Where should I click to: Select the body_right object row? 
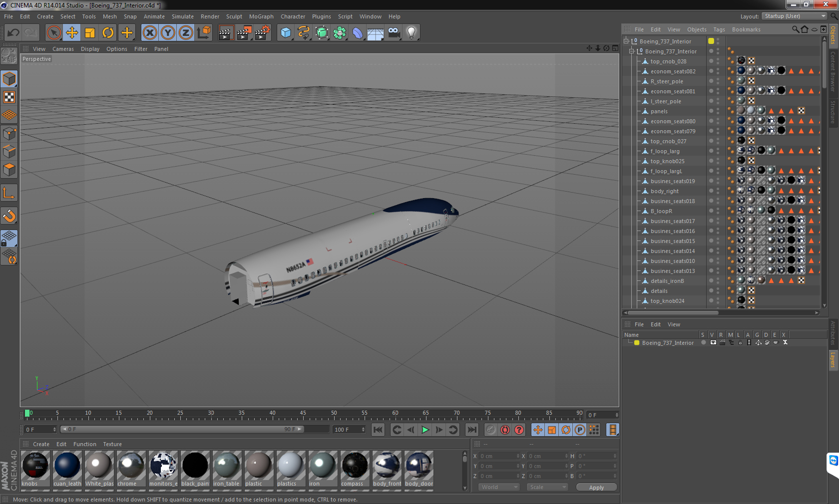(665, 191)
